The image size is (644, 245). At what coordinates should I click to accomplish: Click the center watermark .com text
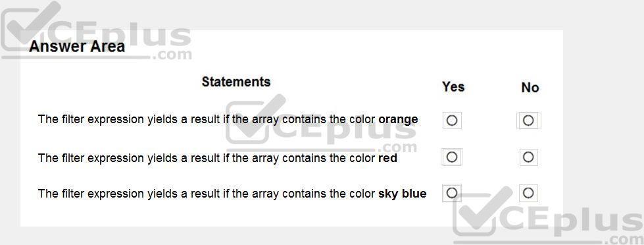(x=399, y=147)
